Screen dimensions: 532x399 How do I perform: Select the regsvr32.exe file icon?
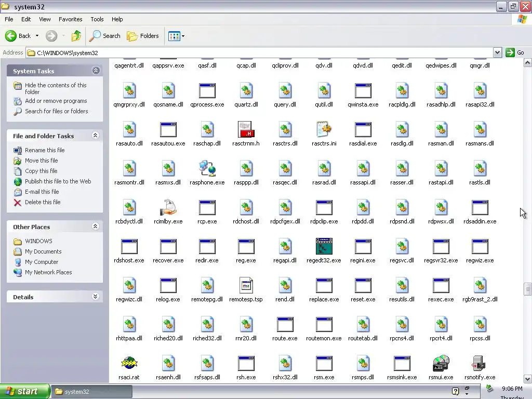click(x=441, y=246)
